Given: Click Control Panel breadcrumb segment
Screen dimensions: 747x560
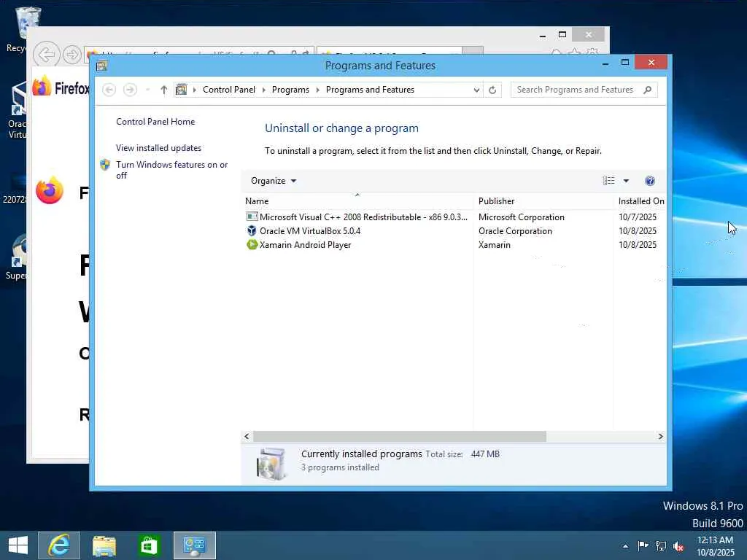Looking at the screenshot, I should pos(228,90).
